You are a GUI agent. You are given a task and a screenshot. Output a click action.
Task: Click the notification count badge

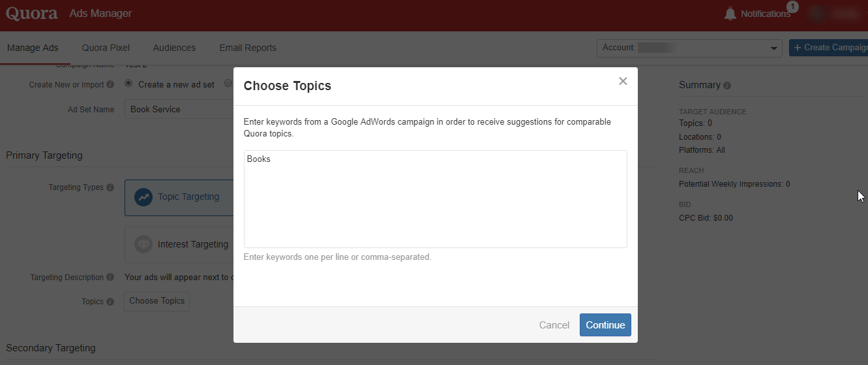(x=792, y=7)
